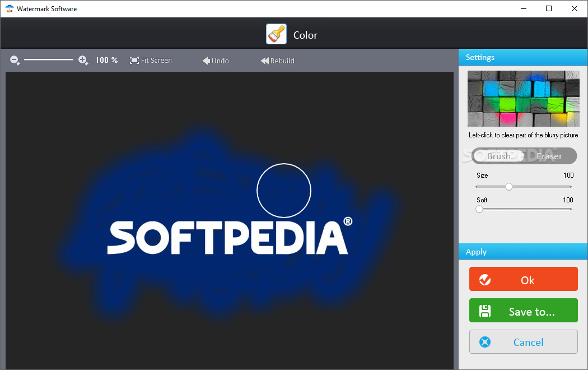Maximize the Watermark Software window
The width and height of the screenshot is (588, 370).
tap(549, 8)
